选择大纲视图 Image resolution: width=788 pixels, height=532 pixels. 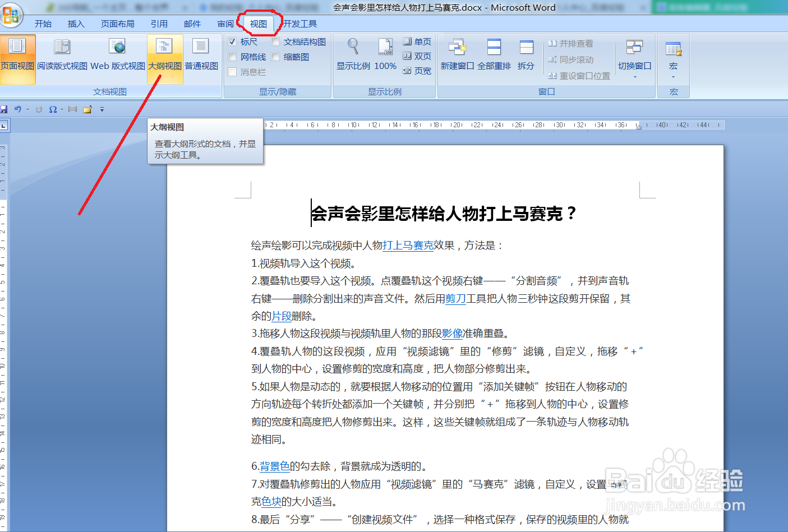coord(164,56)
